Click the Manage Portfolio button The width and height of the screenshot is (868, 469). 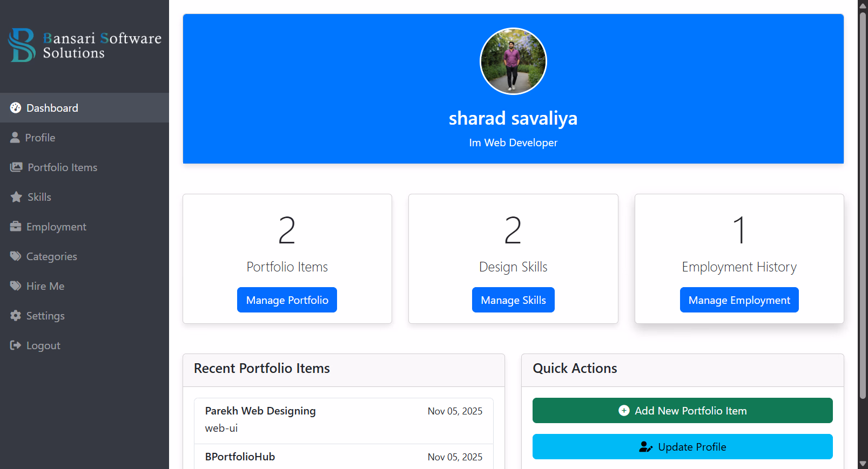pyautogui.click(x=287, y=300)
